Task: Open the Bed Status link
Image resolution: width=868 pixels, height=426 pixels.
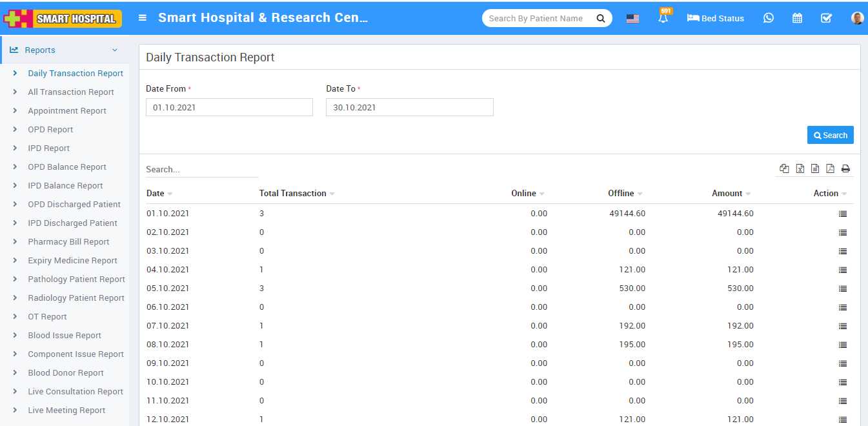Action: click(716, 18)
